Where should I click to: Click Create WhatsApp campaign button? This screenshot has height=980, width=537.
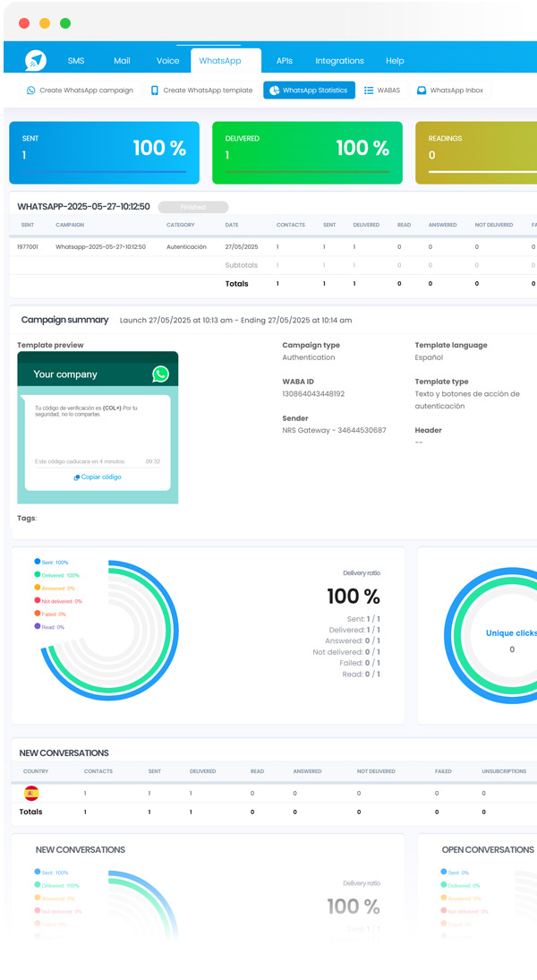pos(80,90)
